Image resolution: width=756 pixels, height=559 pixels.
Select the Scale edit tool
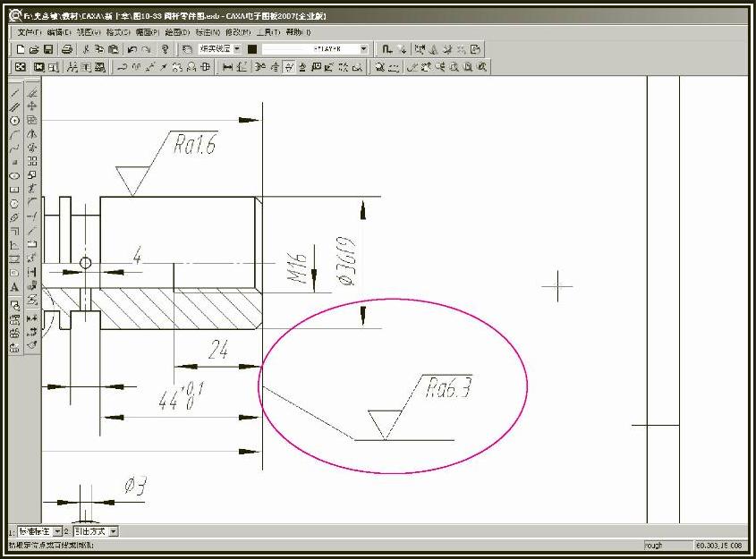coord(32,175)
